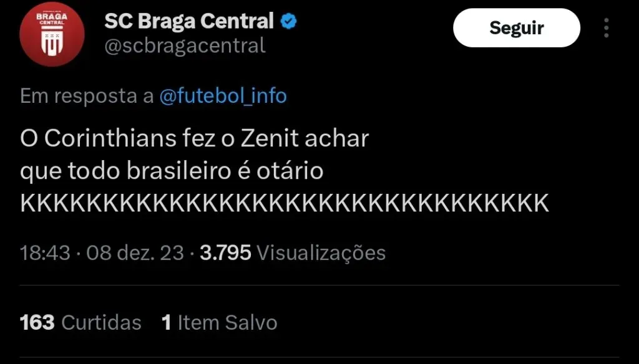Click the saved count number 1
The height and width of the screenshot is (364, 639).
(x=167, y=322)
